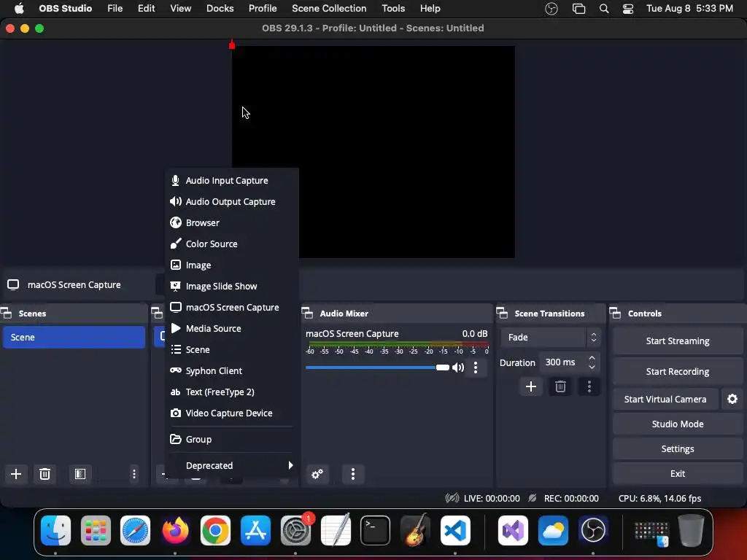Viewport: 747px width, 560px height.
Task: Pop out the Controls dock icon
Action: click(x=615, y=314)
